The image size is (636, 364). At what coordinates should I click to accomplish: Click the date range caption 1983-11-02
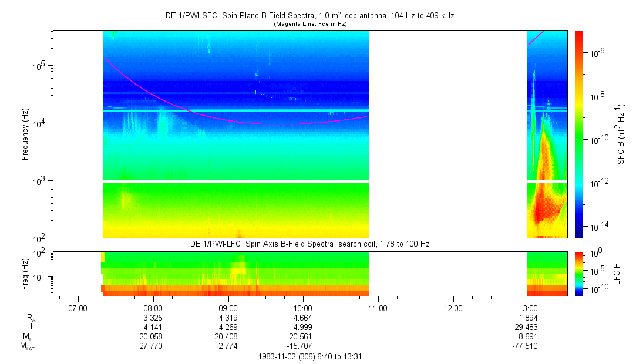click(313, 356)
